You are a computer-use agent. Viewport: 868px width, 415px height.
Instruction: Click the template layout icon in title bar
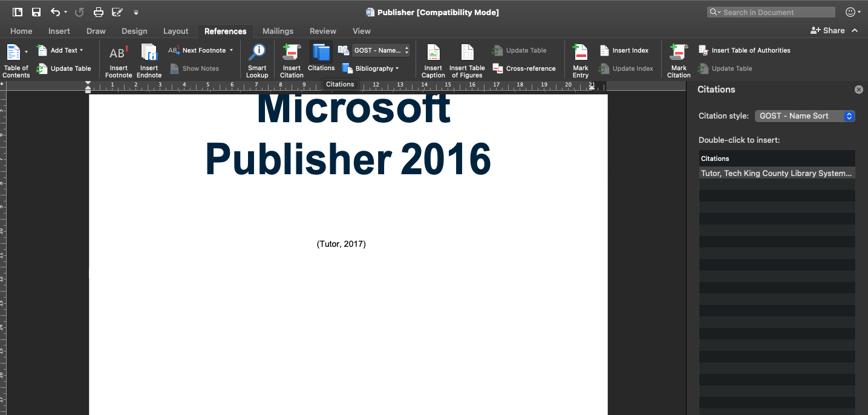(x=18, y=12)
